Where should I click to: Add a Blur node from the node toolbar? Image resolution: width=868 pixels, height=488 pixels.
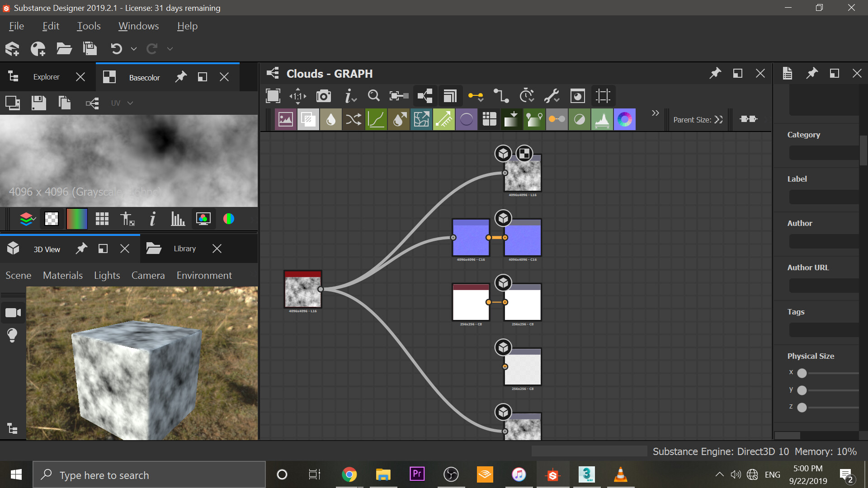[330, 119]
